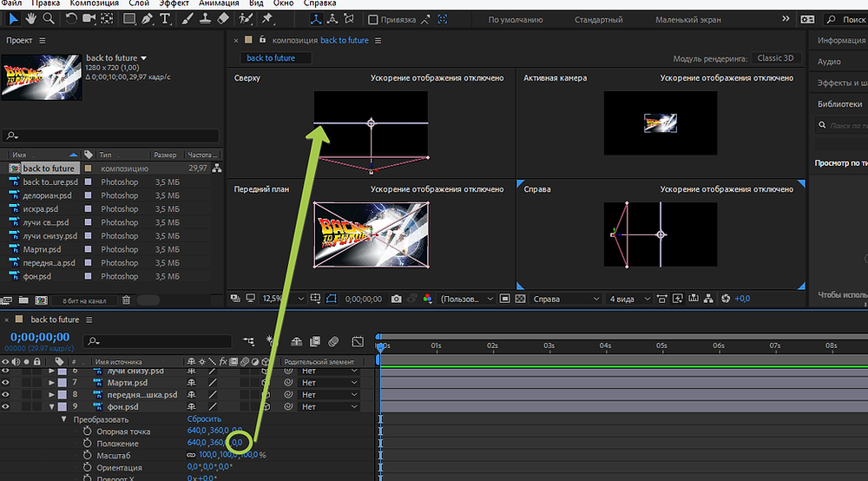
Task: Select the Type text tool
Action: point(165,19)
